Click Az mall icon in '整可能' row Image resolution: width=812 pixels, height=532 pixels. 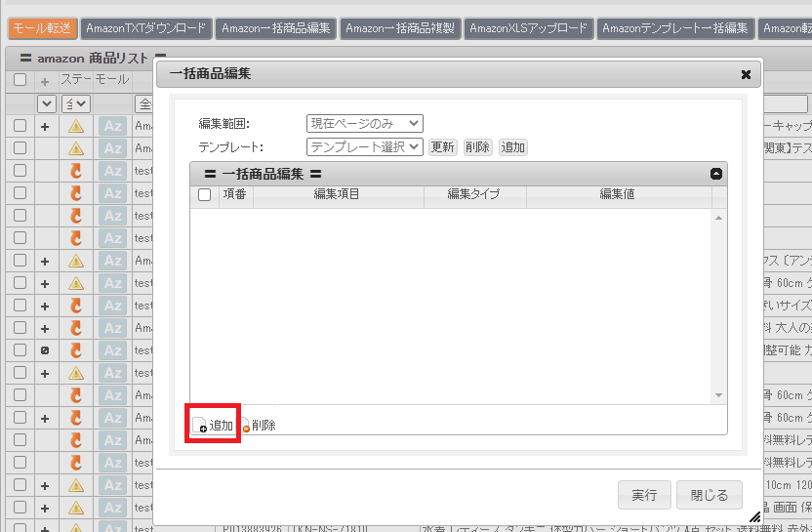coord(112,350)
